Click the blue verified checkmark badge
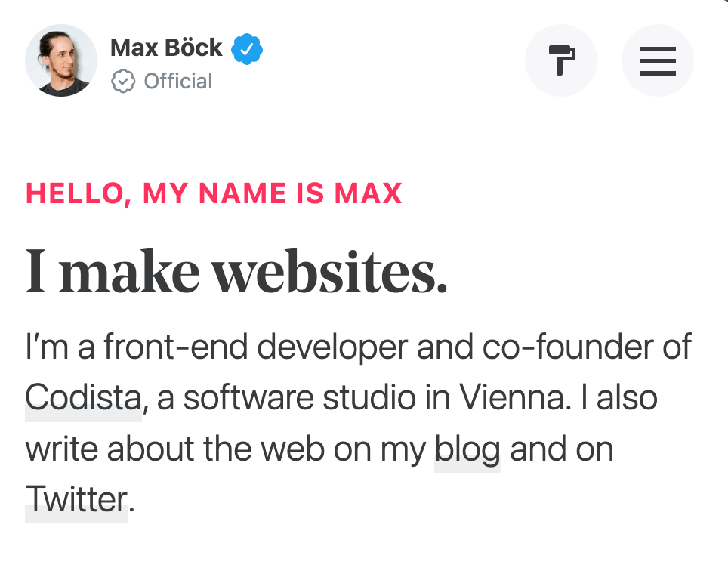This screenshot has width=728, height=574. (247, 49)
